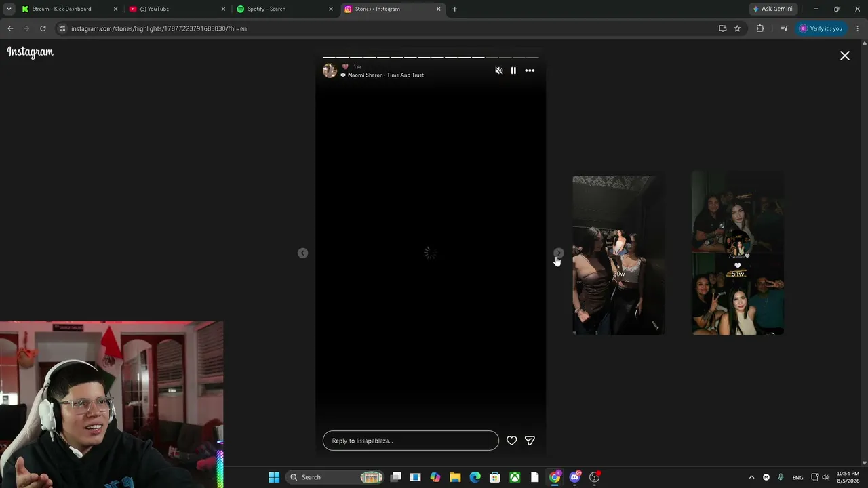
Task: Click the Verify it's you profile button
Action: pyautogui.click(x=821, y=28)
